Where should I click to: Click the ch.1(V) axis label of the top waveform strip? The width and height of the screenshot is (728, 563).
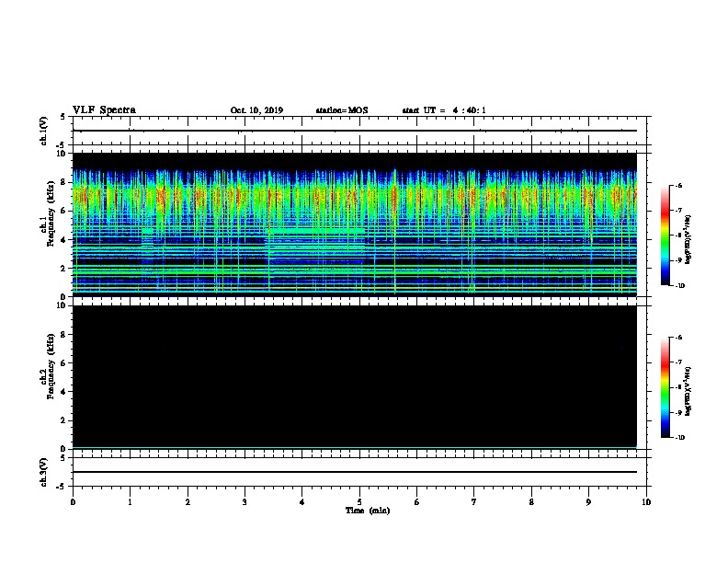[43, 131]
